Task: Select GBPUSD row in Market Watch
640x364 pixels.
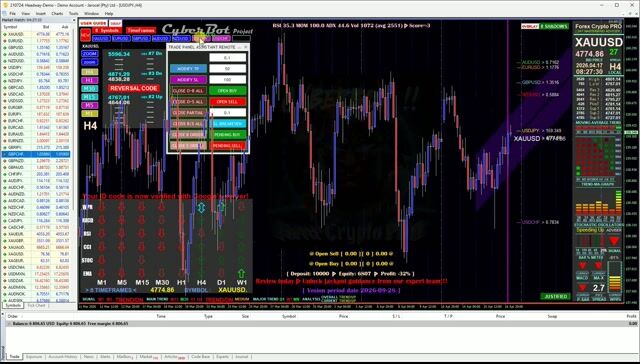Action: click(x=36, y=47)
